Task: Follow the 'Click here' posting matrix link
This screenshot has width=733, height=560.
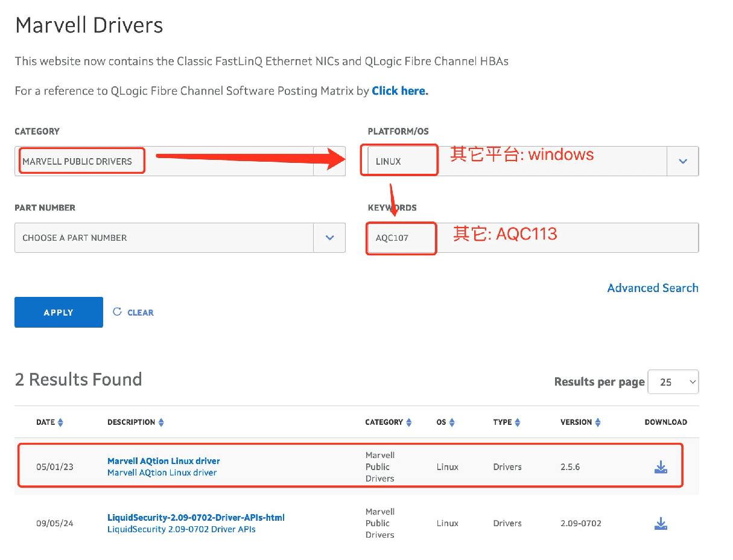Action: pos(400,91)
